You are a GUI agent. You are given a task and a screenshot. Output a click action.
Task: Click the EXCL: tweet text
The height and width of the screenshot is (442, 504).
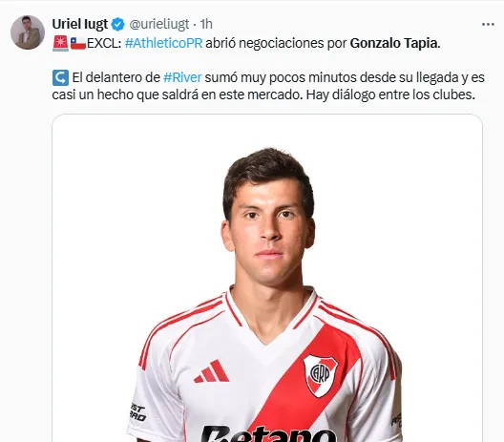point(104,43)
